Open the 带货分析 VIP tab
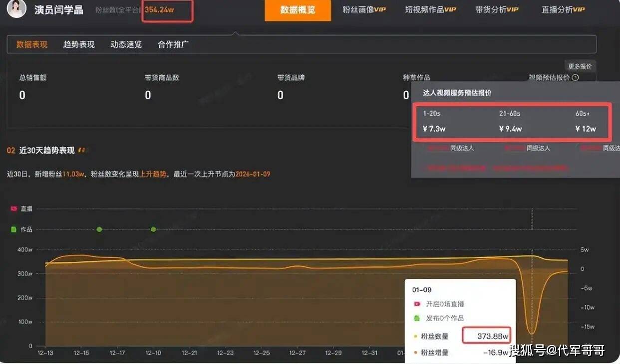This screenshot has width=620, height=364. [497, 9]
